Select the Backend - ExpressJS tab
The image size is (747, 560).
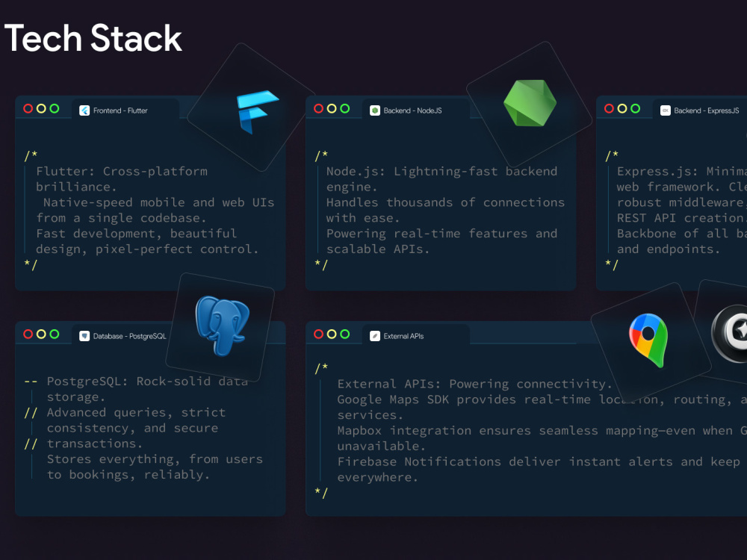[x=699, y=110]
